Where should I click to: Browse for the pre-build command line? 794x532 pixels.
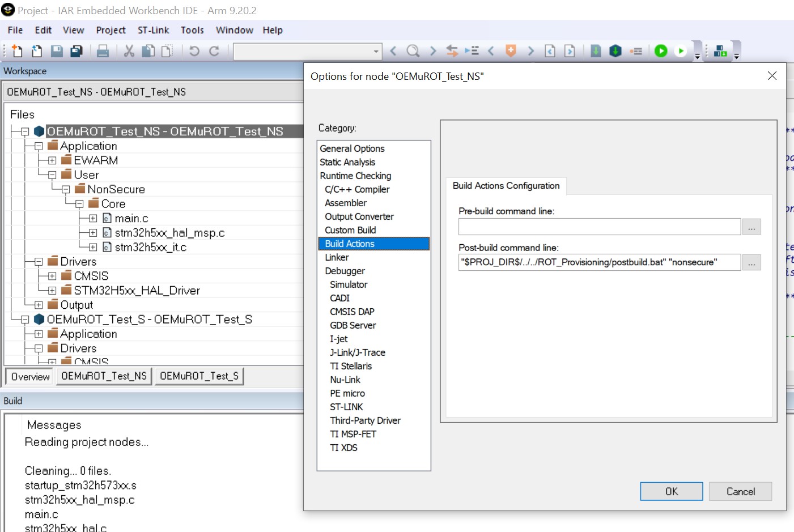tap(751, 227)
